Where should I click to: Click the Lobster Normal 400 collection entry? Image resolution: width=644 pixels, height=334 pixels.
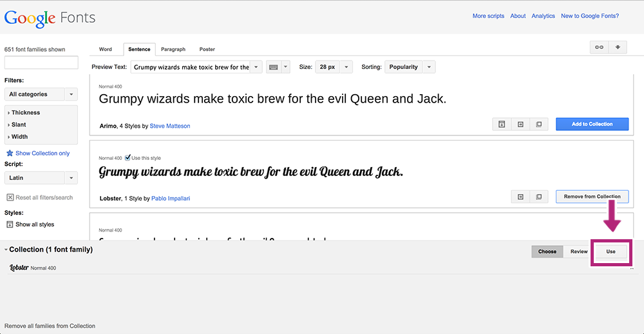(33, 268)
